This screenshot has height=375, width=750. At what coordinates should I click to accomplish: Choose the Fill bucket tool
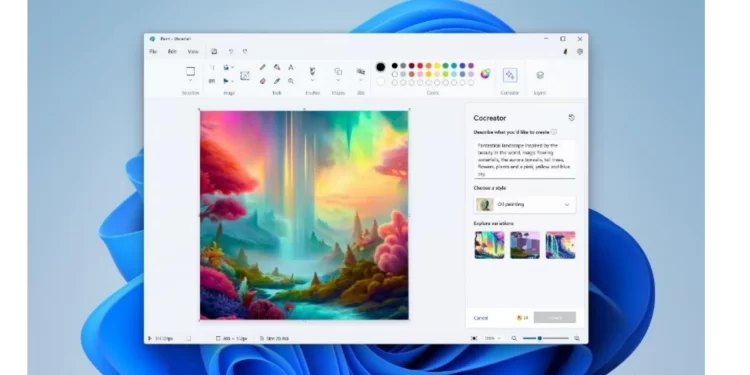(277, 67)
